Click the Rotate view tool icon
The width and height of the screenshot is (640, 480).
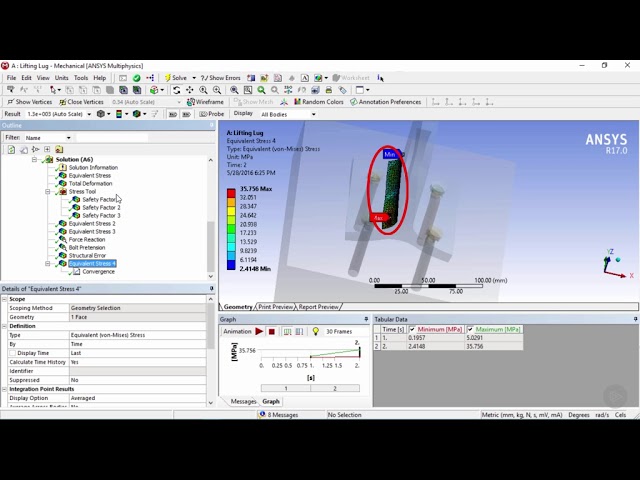[176, 90]
